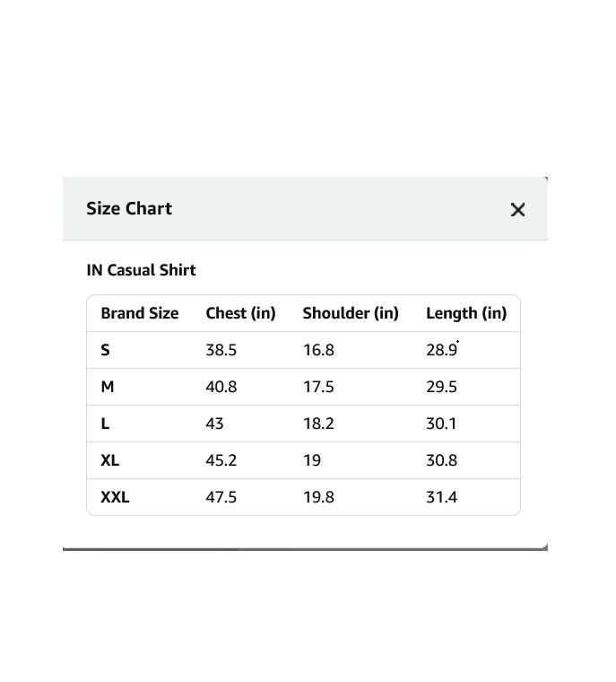Click the Chest (in) column header
The height and width of the screenshot is (682, 616).
pos(240,313)
